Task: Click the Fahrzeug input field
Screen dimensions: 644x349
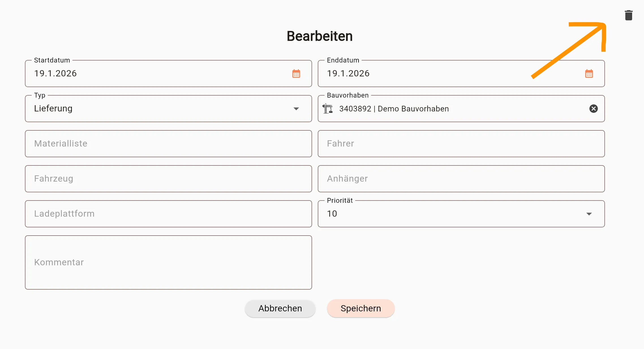Action: pyautogui.click(x=168, y=178)
